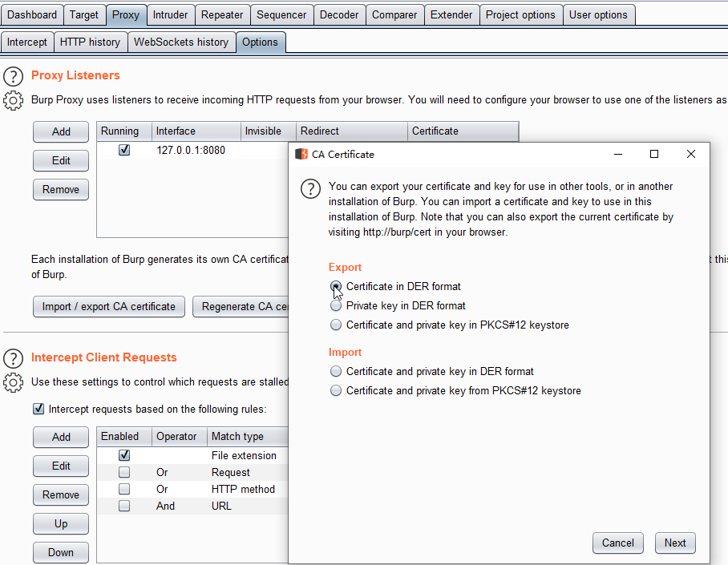Click Burp logo icon in dialog title
728x565 pixels.
tap(301, 154)
